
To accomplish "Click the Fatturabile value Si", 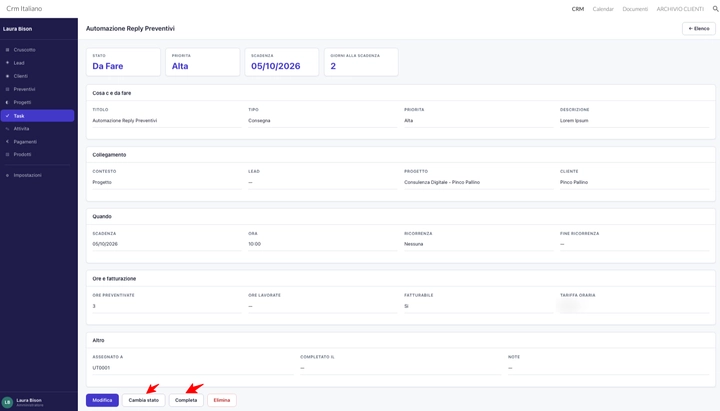I will [x=406, y=306].
